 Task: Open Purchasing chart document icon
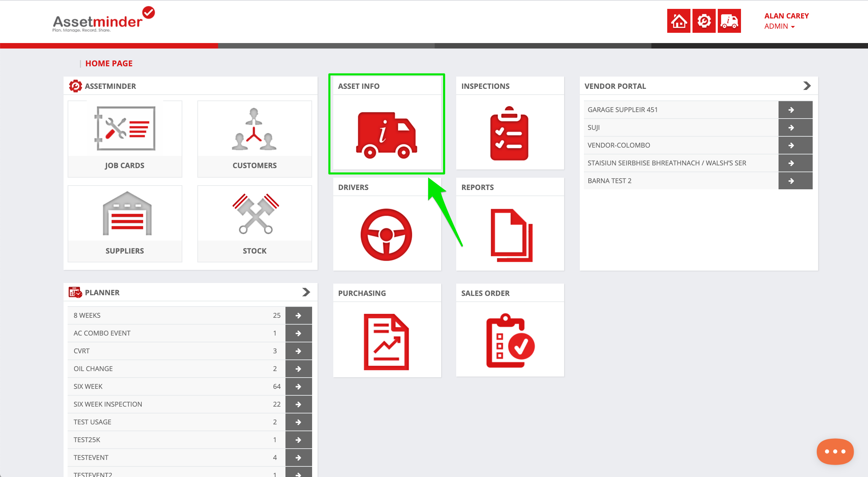386,342
